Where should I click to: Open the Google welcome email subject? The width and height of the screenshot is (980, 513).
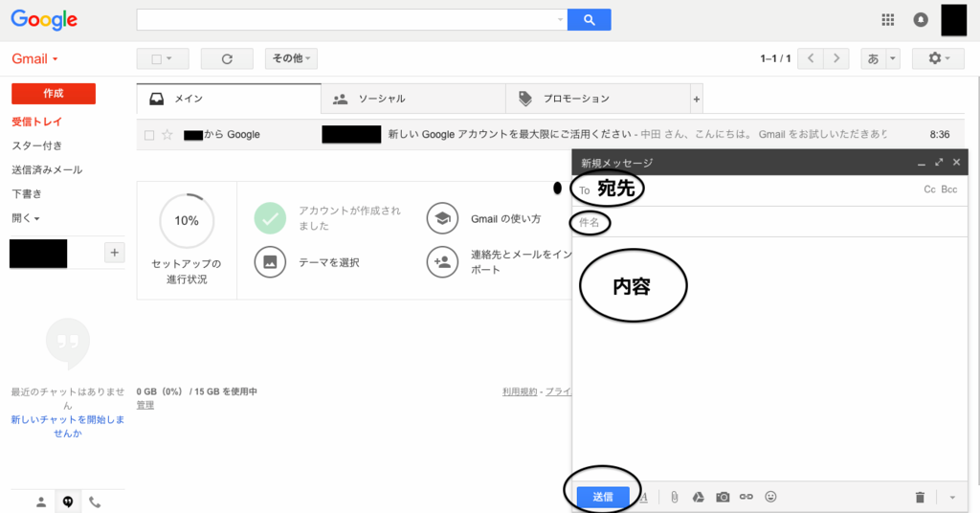tap(509, 134)
